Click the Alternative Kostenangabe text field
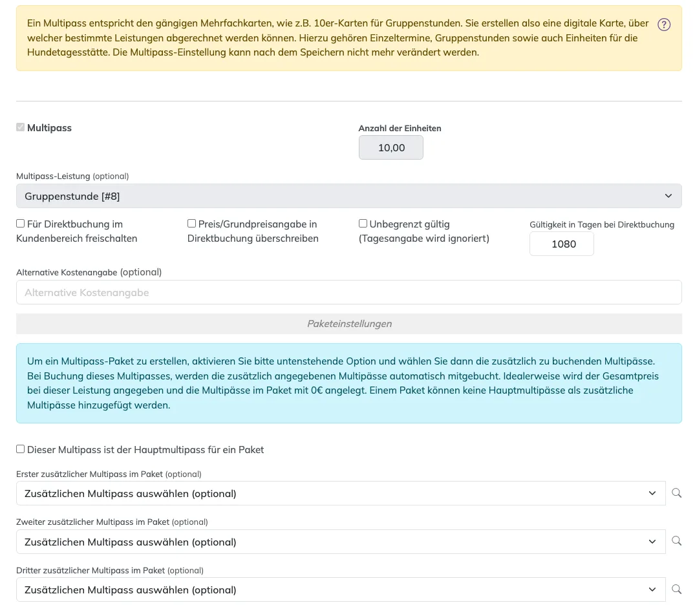 point(349,292)
